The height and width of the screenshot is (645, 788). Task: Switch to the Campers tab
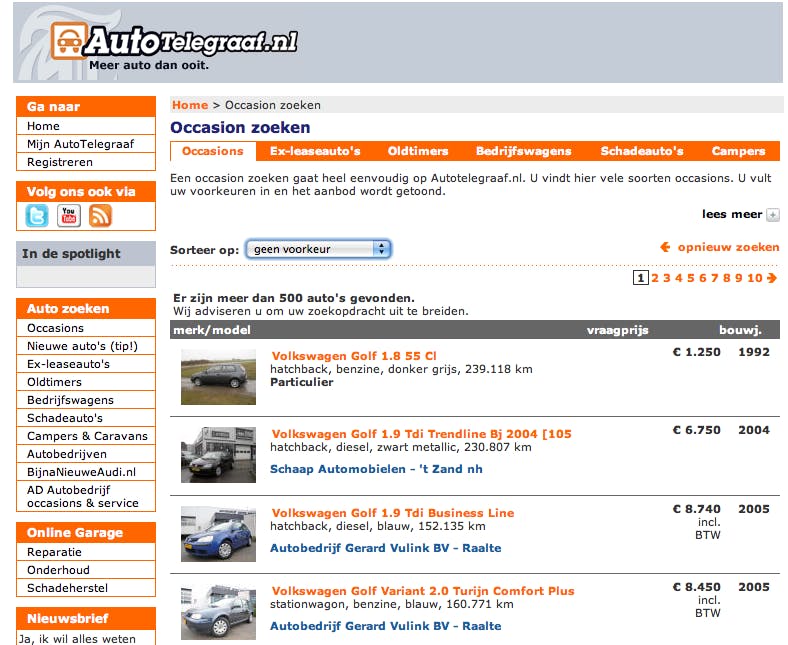(x=738, y=151)
